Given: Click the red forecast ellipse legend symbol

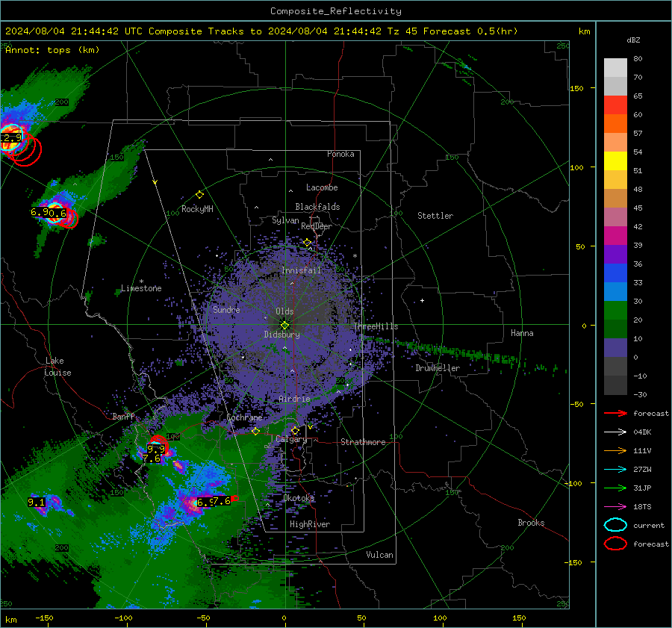Looking at the screenshot, I should coord(615,544).
